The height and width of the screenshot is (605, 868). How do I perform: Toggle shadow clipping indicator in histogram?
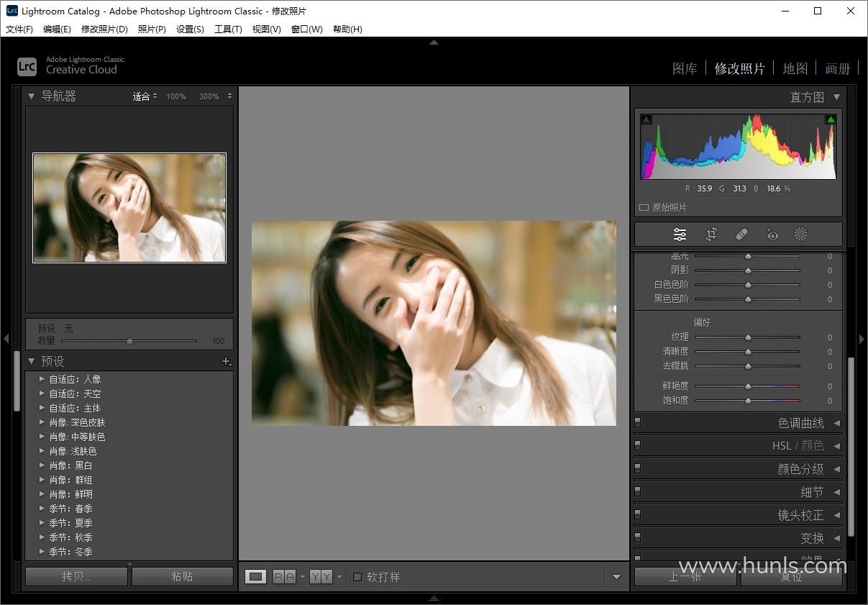coord(646,119)
